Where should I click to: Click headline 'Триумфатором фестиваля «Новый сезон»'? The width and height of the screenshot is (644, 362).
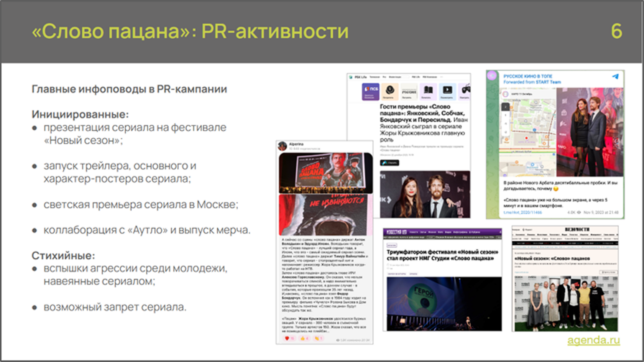tap(442, 255)
